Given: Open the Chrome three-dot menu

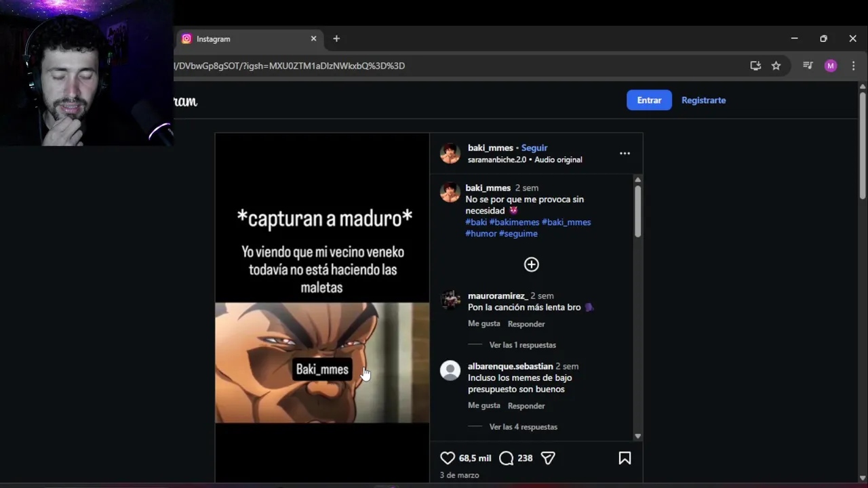Looking at the screenshot, I should coord(853,66).
